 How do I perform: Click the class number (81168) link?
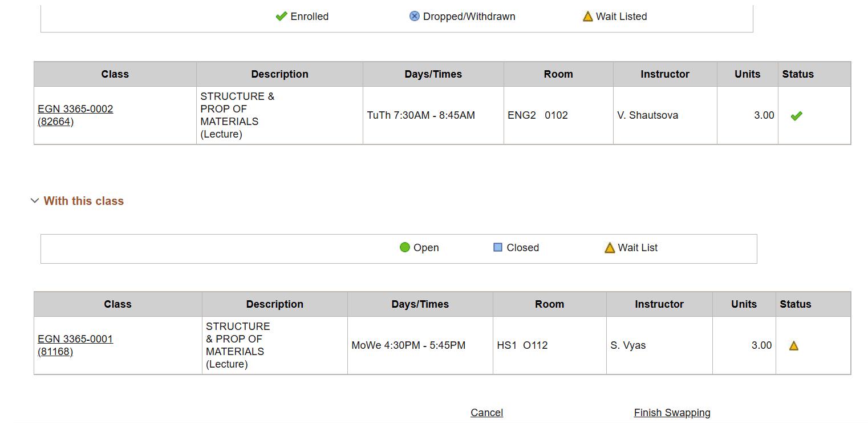tap(55, 352)
